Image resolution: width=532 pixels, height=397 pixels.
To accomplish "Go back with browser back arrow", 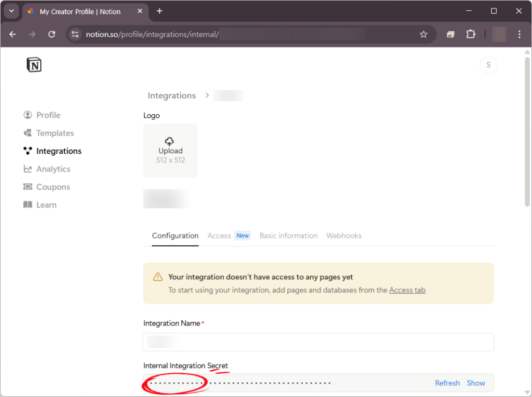I will 13,34.
